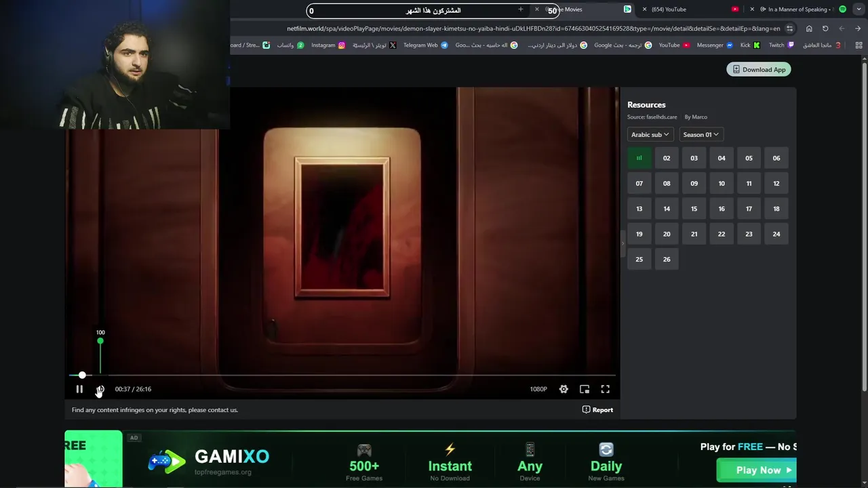Viewport: 868px width, 488px height.
Task: Collapse the Resources panel side handle
Action: pyautogui.click(x=623, y=243)
